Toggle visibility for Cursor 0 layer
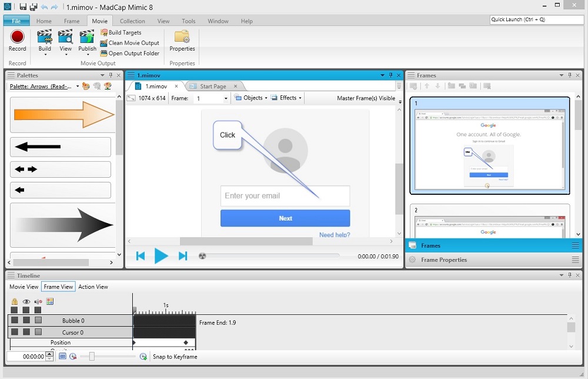Image resolution: width=588 pixels, height=379 pixels. click(x=26, y=332)
